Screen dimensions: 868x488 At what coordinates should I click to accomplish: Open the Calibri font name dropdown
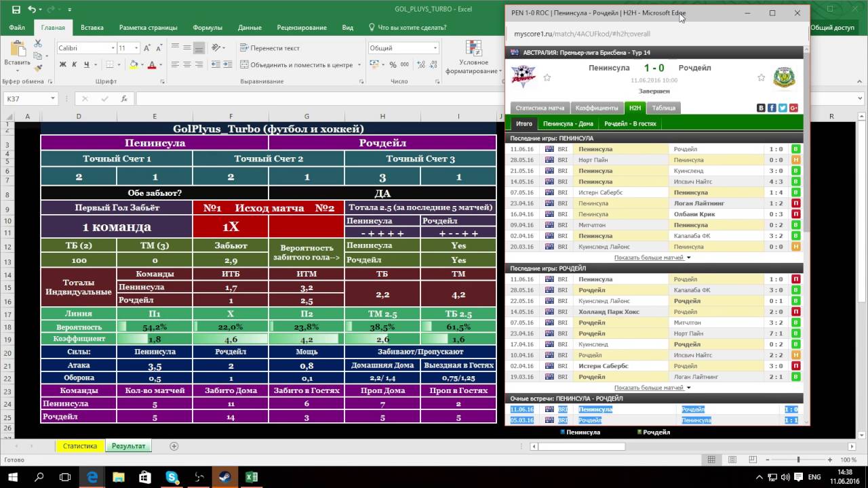tap(113, 48)
